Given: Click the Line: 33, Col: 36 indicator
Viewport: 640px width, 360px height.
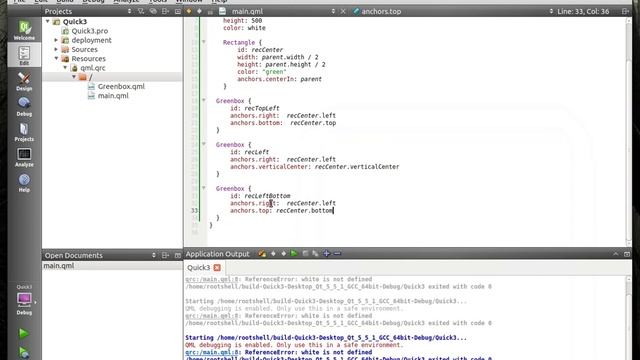Looking at the screenshot, I should click(x=583, y=11).
